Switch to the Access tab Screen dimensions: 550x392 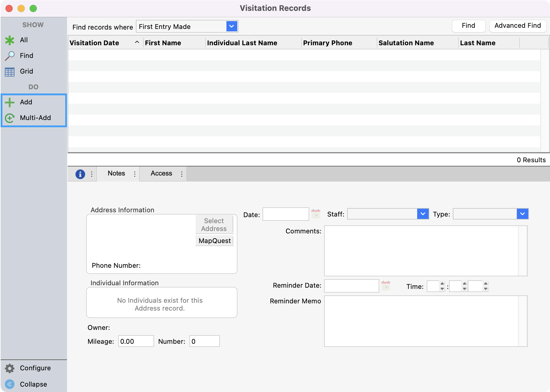click(x=161, y=173)
